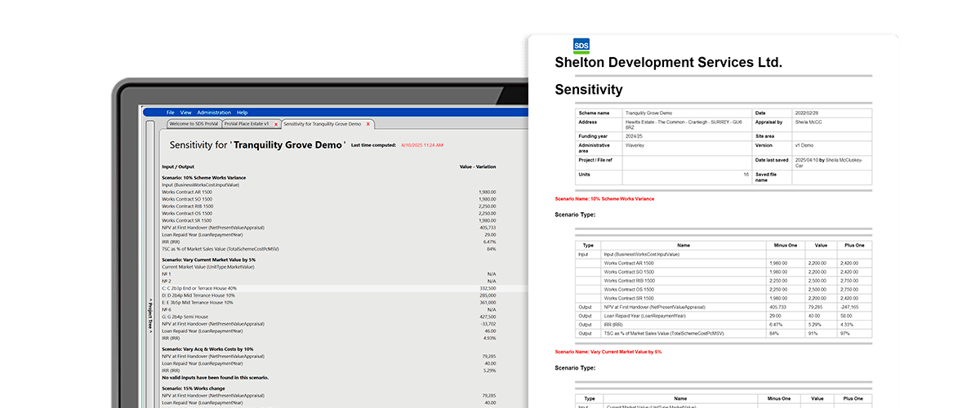980x408 pixels.
Task: Select the D 2b4p Mid Terrance House row
Action: (x=328, y=295)
